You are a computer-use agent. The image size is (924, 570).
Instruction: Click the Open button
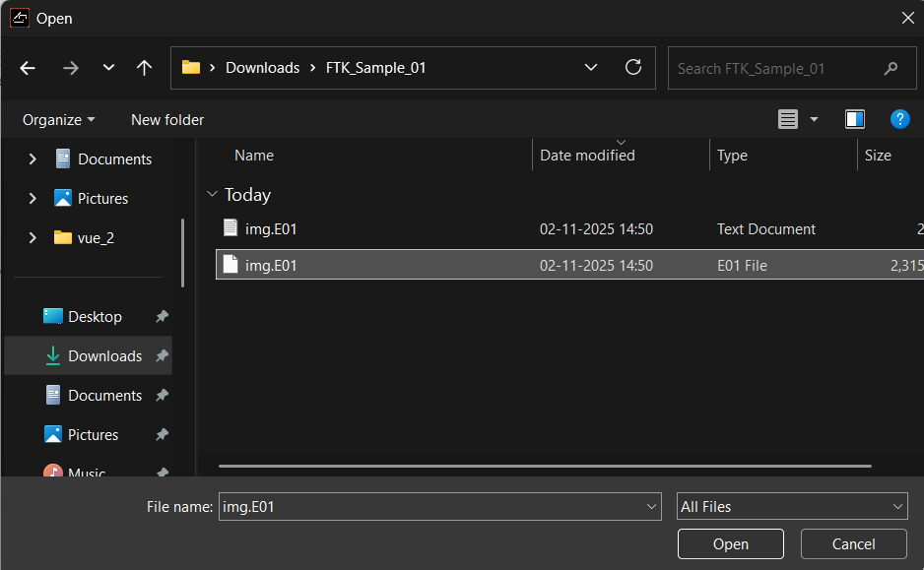(x=731, y=544)
